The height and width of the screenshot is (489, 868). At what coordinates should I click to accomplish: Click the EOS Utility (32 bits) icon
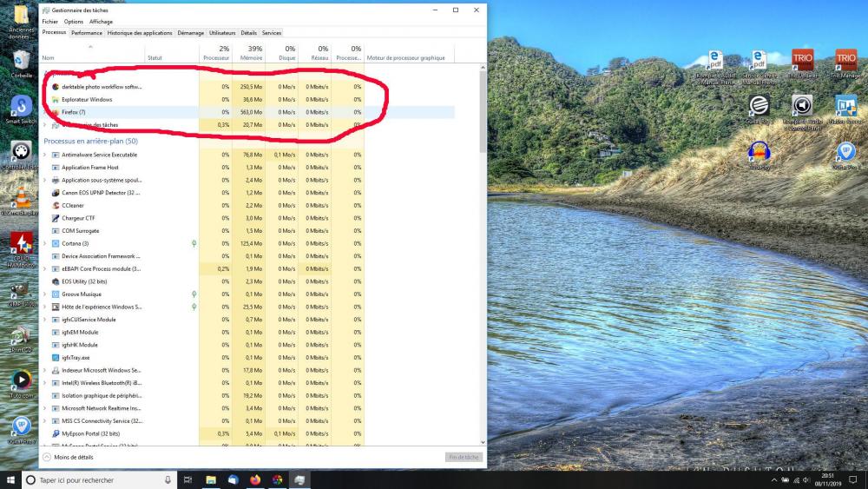56,281
